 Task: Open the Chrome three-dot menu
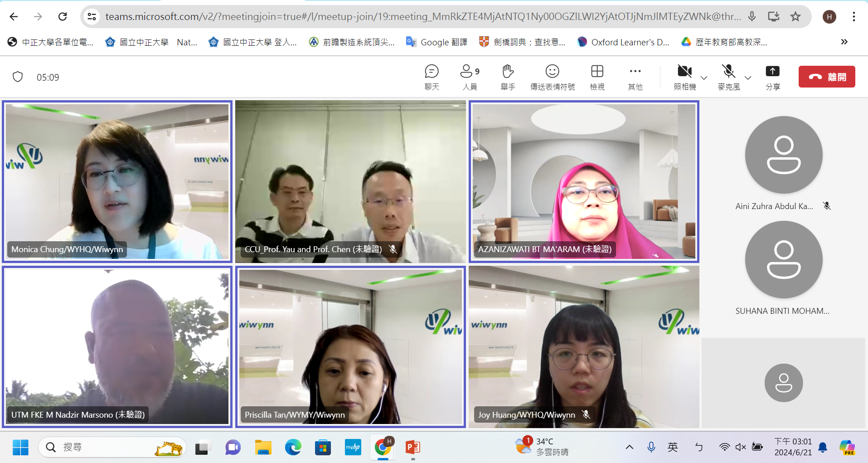[x=853, y=17]
